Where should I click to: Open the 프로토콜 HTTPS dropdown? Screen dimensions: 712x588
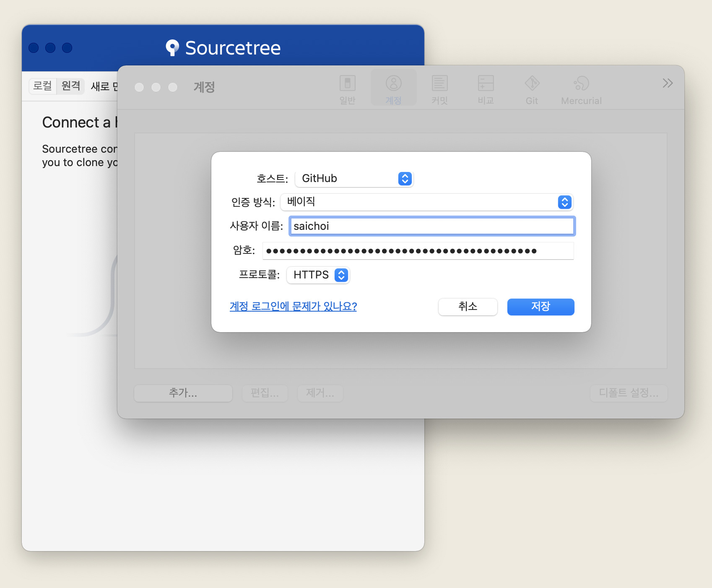coord(318,275)
